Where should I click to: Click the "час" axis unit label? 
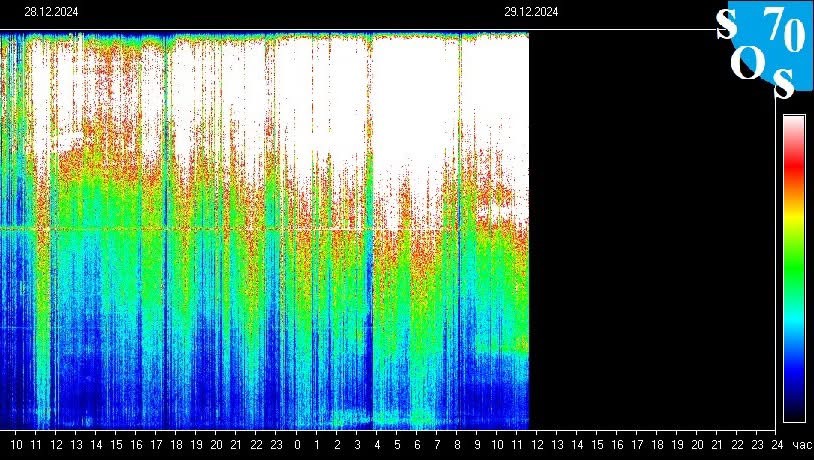click(800, 444)
